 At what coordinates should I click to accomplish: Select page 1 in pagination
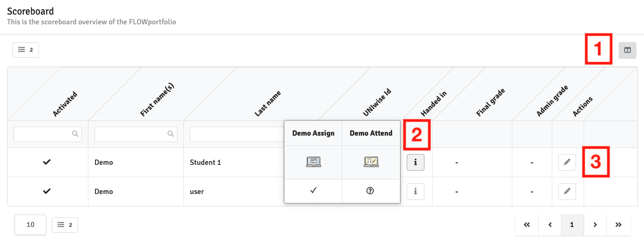(572, 225)
